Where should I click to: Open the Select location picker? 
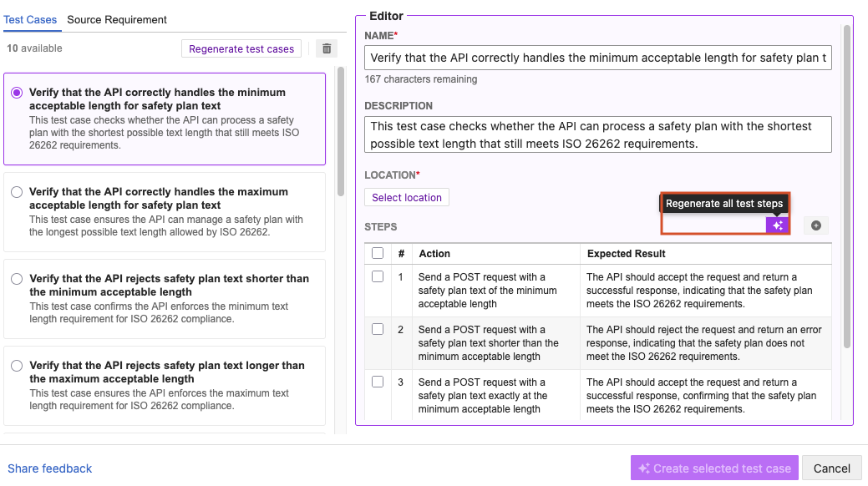pos(407,198)
